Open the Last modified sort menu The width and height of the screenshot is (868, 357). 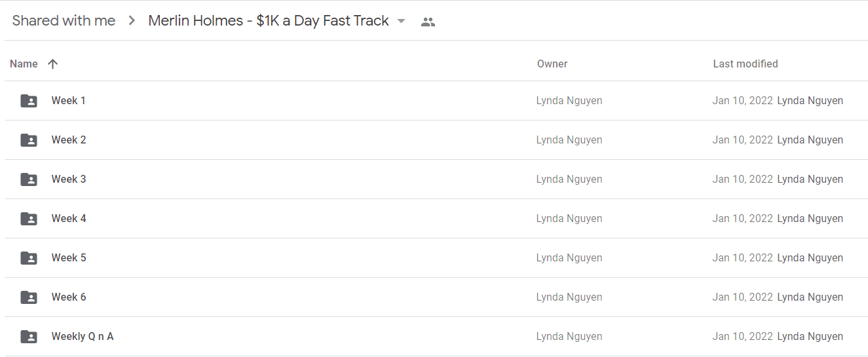pyautogui.click(x=745, y=64)
